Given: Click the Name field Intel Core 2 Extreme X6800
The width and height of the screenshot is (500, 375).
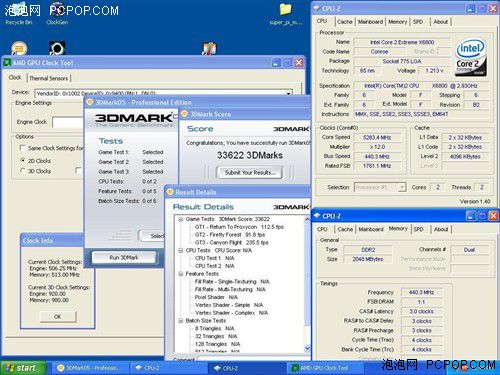Looking at the screenshot, I should 402,42.
